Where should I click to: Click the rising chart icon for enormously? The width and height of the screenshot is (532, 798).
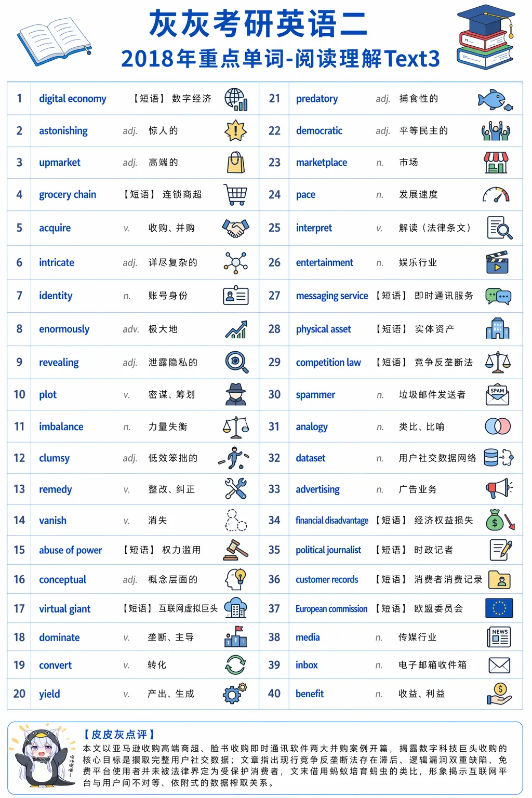[x=236, y=329]
